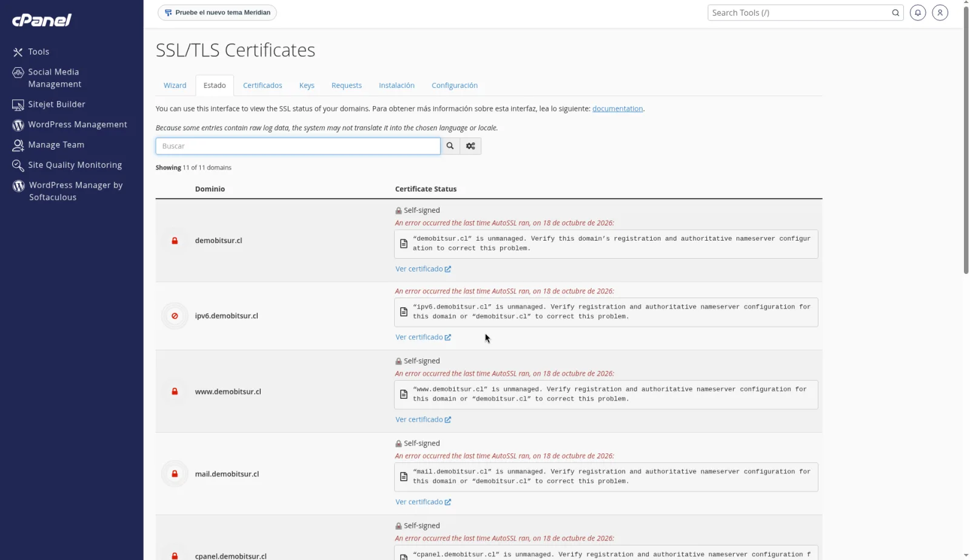Screen dimensions: 970x560
Task: Click the search magnifier button beside Buscar
Action: point(450,146)
